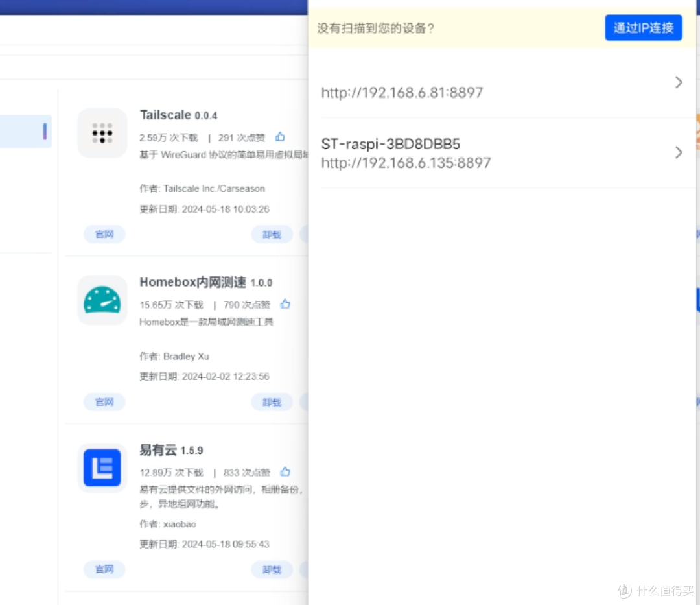700x605 pixels.
Task: Click the Homebox内网测速 1.0.0 title
Action: click(206, 282)
